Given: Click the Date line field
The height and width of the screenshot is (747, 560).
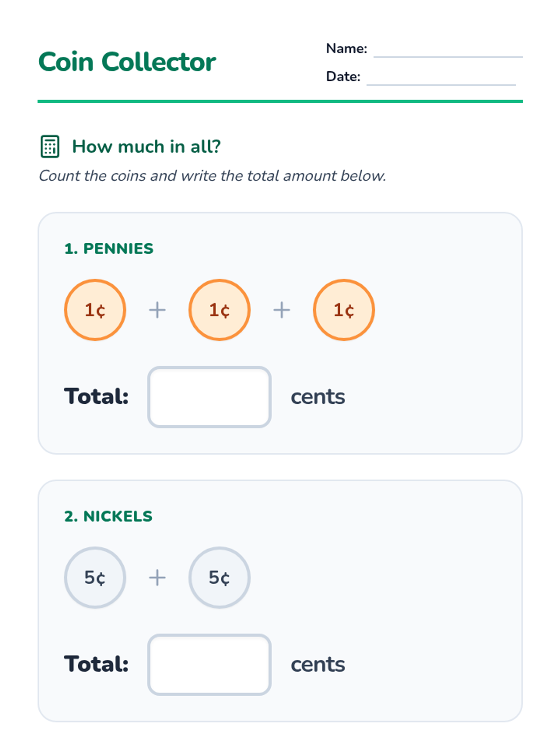Looking at the screenshot, I should point(441,78).
